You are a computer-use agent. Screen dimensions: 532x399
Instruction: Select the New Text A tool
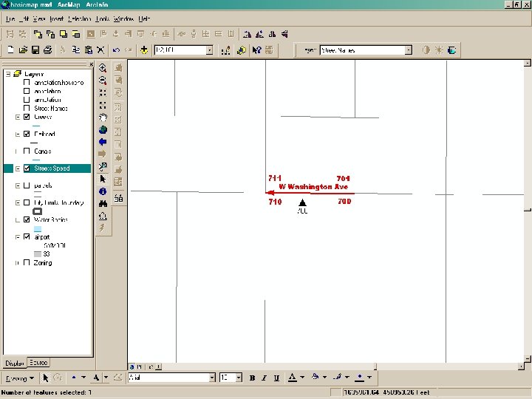point(96,378)
